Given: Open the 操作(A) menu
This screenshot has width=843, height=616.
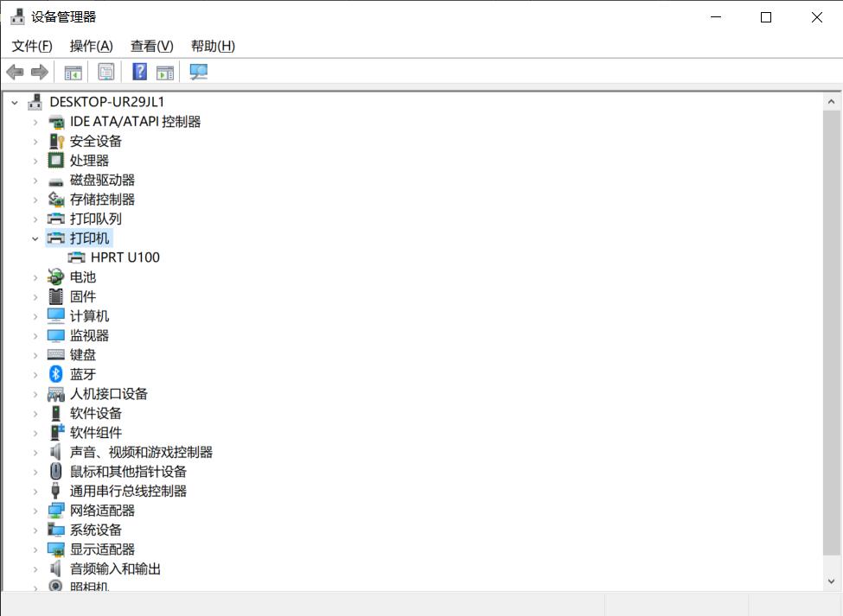Looking at the screenshot, I should pos(91,46).
